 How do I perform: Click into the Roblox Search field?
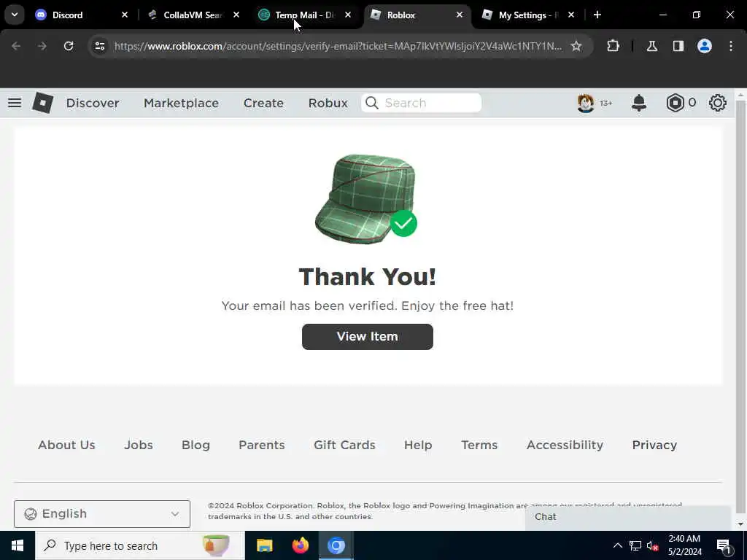pos(421,103)
